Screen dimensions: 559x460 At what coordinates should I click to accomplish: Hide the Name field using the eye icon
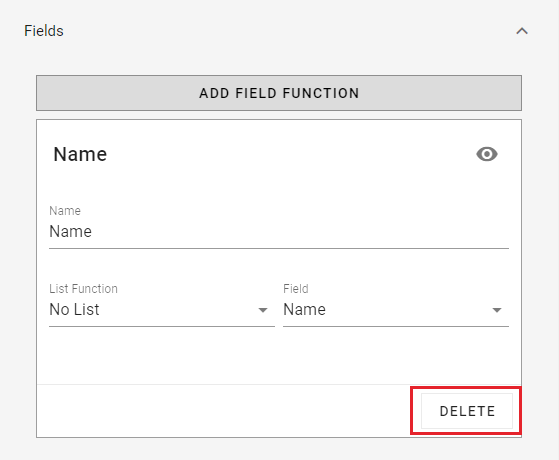(487, 154)
